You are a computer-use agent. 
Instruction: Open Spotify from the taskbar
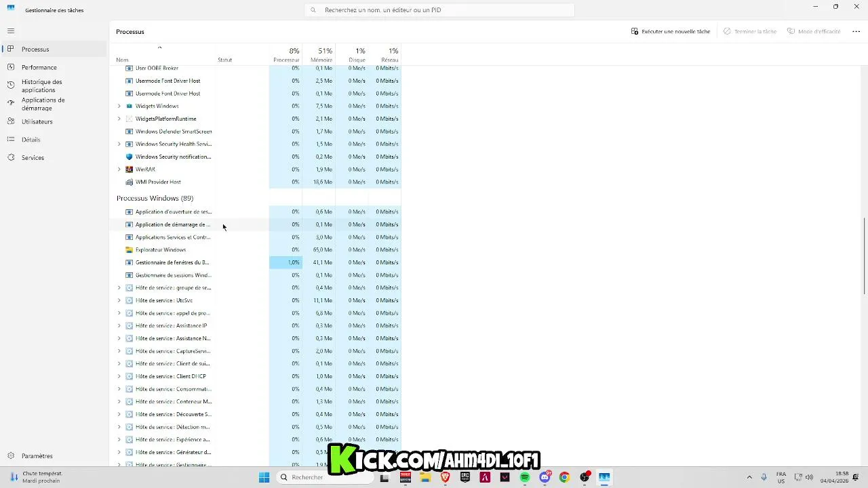click(525, 477)
